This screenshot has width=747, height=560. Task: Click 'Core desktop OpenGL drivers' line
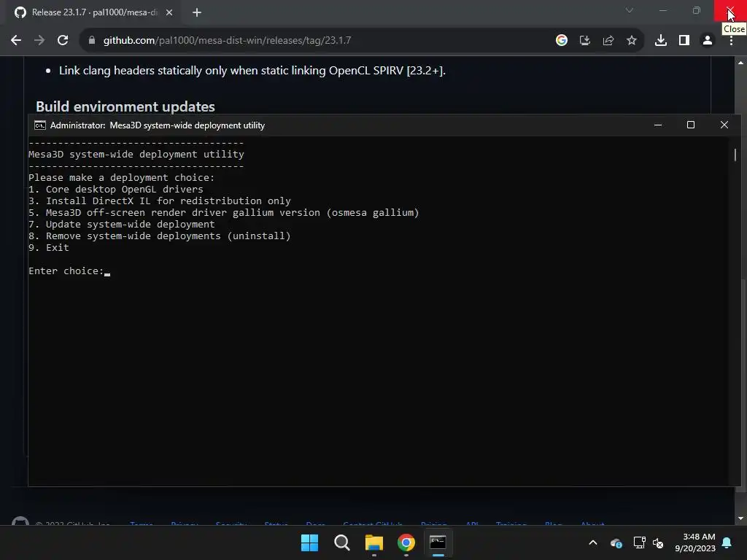[116, 189]
